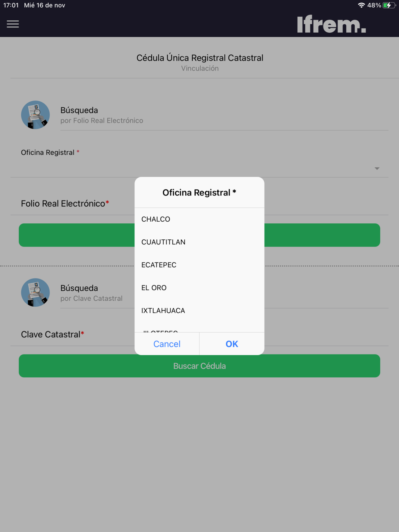The image size is (399, 532).
Task: Choose IXTLAHUACA option
Action: pyautogui.click(x=199, y=310)
